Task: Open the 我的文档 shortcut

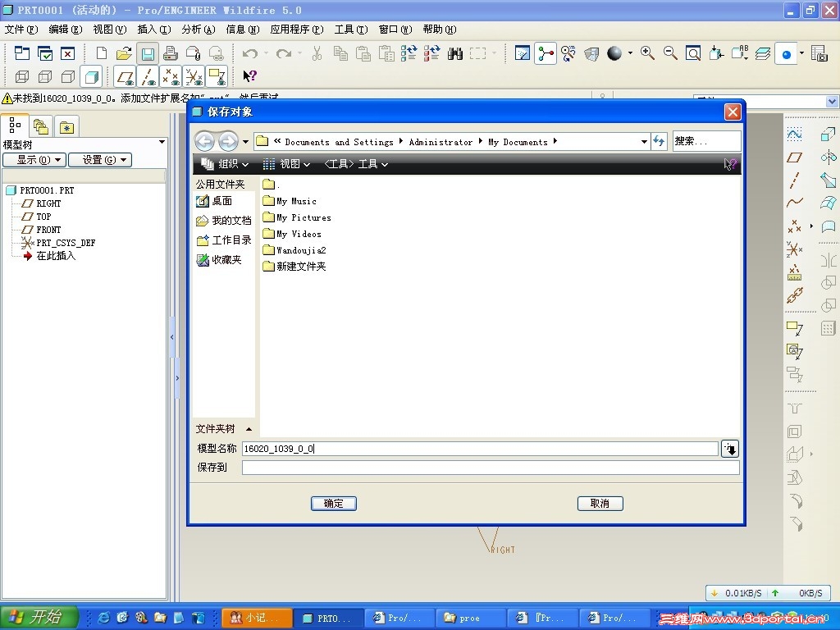Action: [x=224, y=220]
